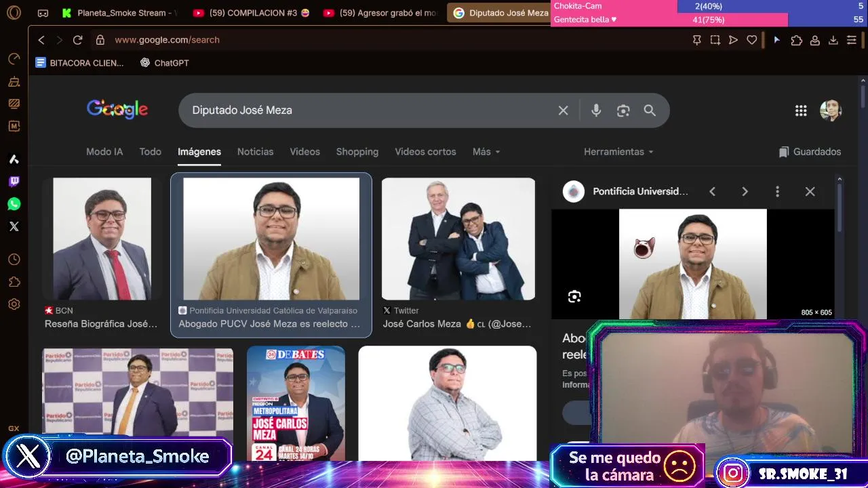Switch to Videos tab

point(305,152)
